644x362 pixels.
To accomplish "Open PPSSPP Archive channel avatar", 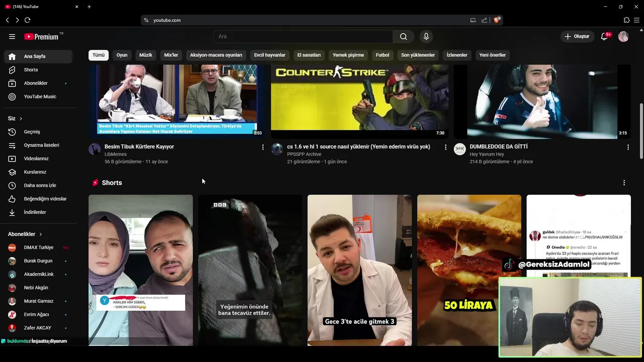I will click(x=277, y=149).
